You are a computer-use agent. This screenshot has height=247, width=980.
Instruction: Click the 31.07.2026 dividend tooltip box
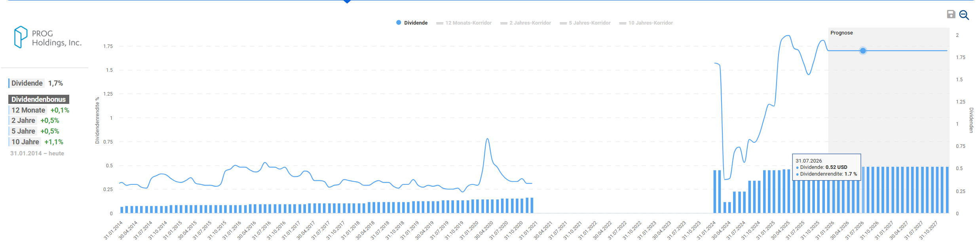click(826, 167)
